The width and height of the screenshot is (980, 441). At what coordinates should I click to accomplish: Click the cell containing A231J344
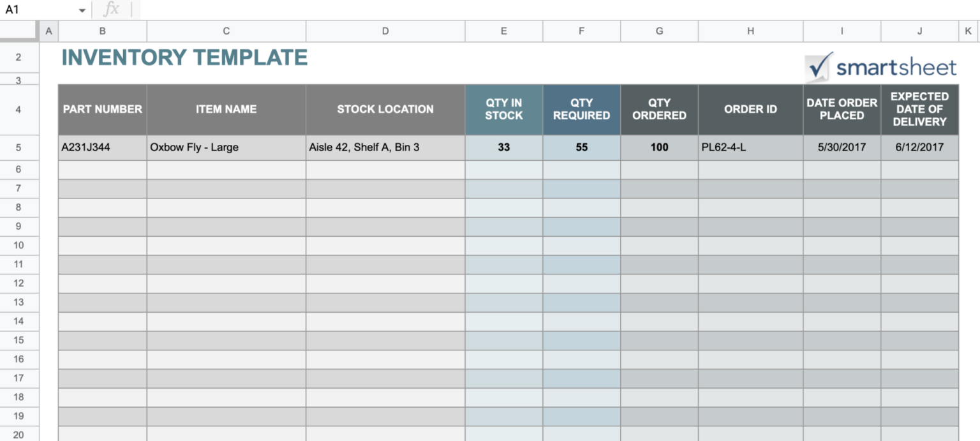coord(102,147)
